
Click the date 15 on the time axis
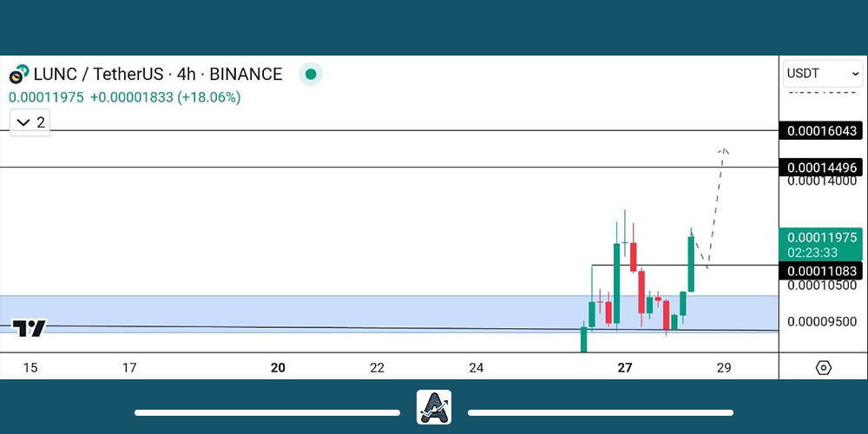tap(30, 368)
